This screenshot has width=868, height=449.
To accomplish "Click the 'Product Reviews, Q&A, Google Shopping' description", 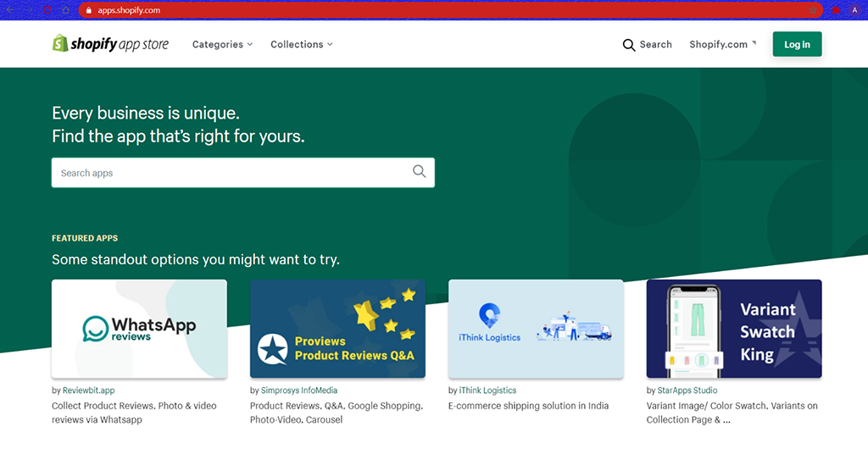I will 337,413.
